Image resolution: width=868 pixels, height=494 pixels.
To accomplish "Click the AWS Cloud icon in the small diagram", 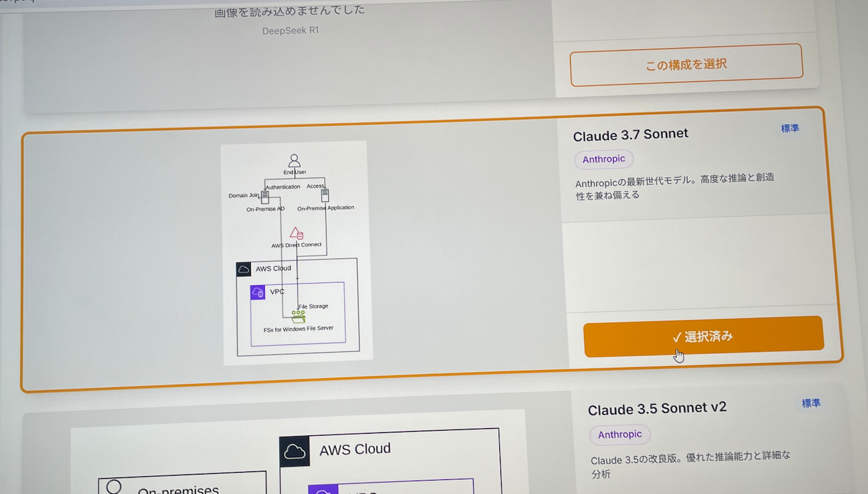I will (x=244, y=269).
